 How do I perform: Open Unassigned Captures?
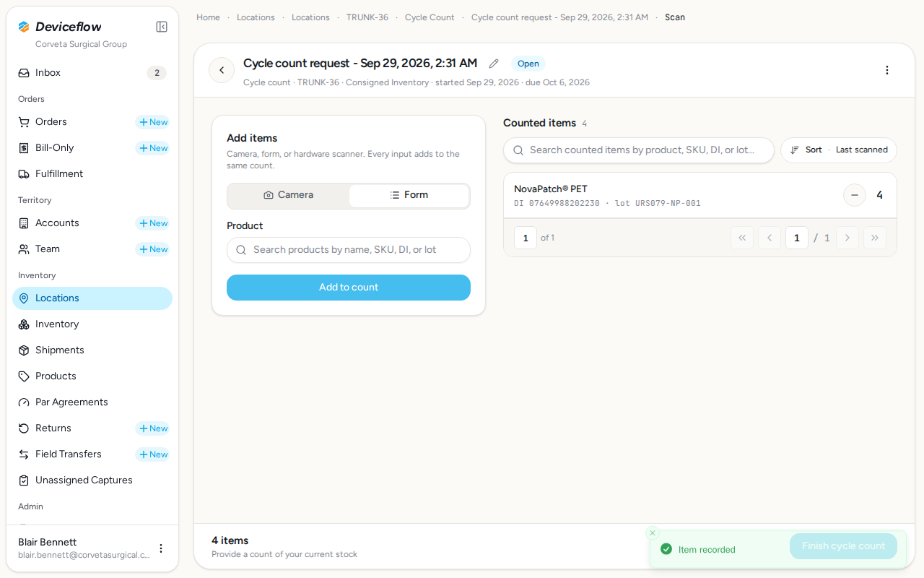click(92, 480)
